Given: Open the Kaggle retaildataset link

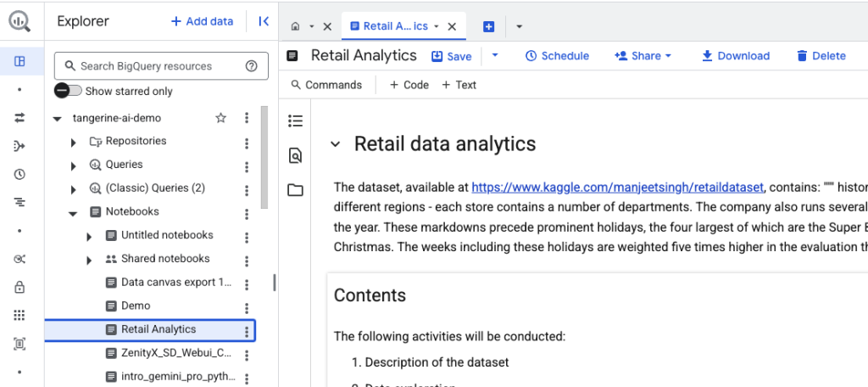Looking at the screenshot, I should pyautogui.click(x=618, y=188).
